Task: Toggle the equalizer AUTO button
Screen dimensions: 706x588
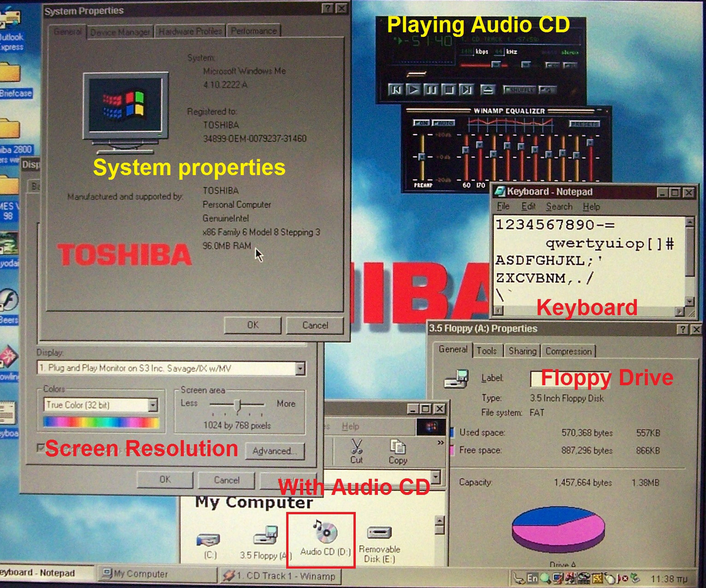Action: pos(443,123)
